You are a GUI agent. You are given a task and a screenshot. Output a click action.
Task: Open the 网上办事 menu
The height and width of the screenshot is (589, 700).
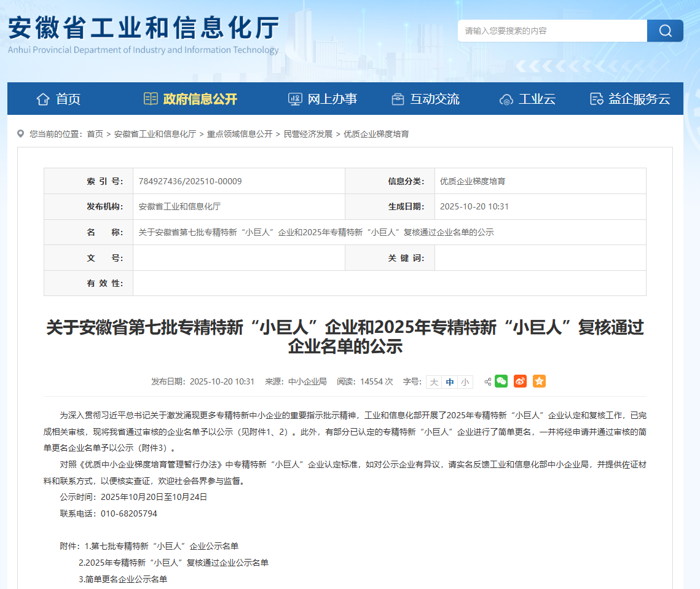(323, 99)
